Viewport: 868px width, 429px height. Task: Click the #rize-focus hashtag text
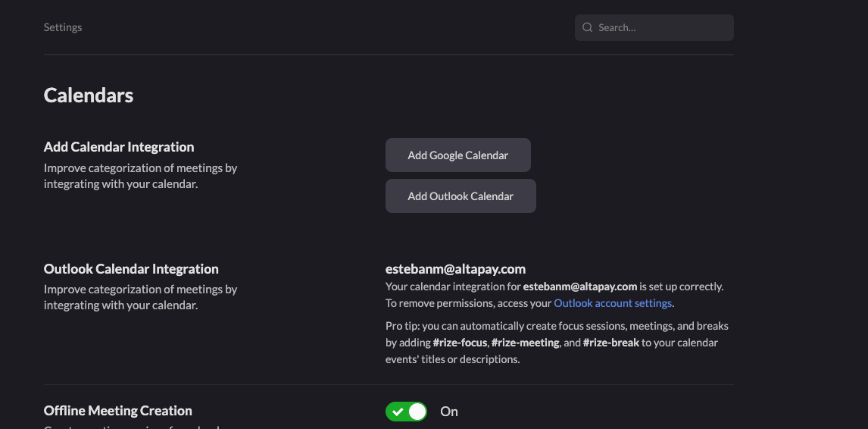[461, 343]
